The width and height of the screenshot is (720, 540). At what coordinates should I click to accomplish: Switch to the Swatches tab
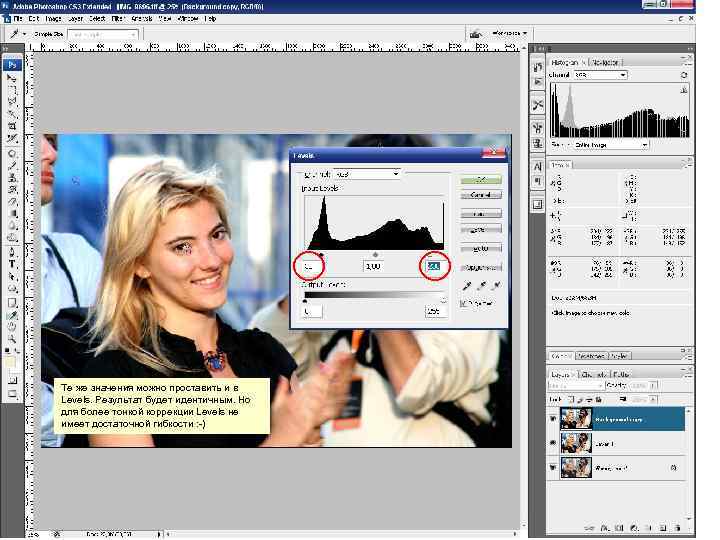click(592, 356)
